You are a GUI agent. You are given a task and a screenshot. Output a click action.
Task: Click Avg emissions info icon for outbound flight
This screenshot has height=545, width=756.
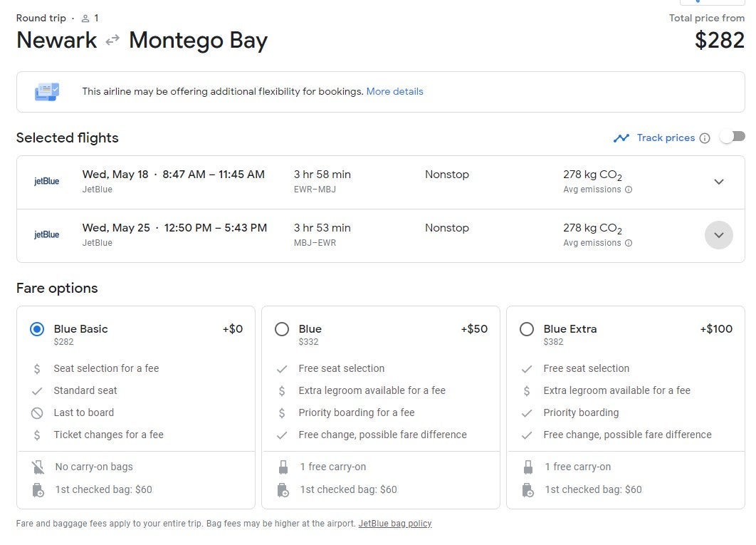629,190
